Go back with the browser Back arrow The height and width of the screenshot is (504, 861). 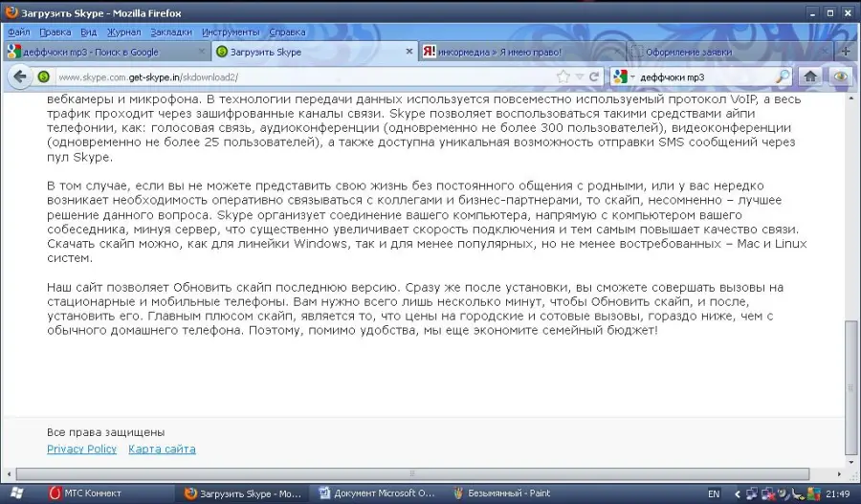coord(20,77)
